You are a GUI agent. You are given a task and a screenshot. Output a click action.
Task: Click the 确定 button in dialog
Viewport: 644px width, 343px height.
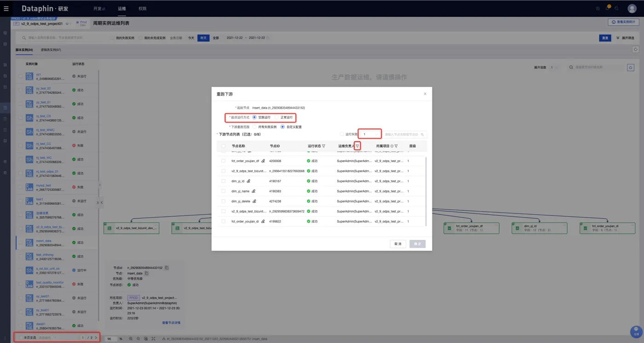click(417, 244)
